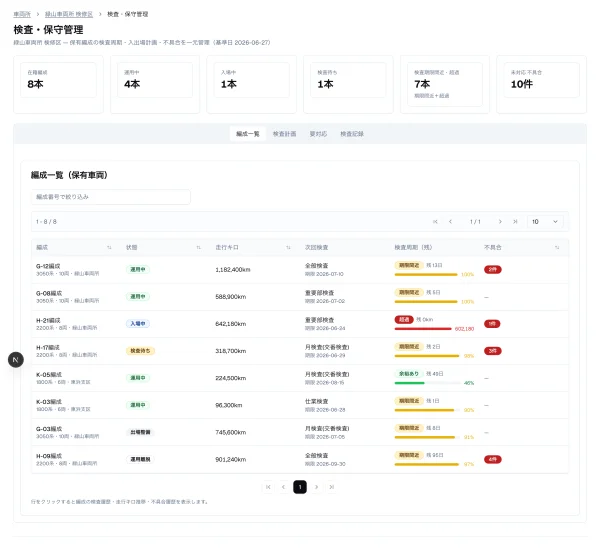Switch to the 検査計画 tab
The height and width of the screenshot is (560, 600).
tap(284, 134)
